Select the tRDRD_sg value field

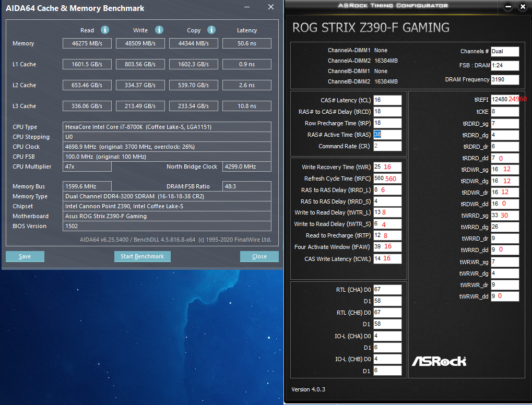pyautogui.click(x=505, y=124)
